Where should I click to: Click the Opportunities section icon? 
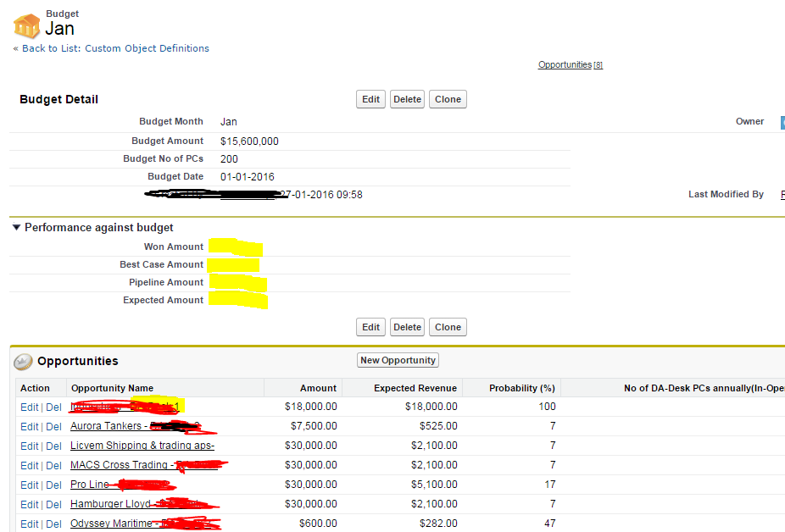tap(23, 362)
